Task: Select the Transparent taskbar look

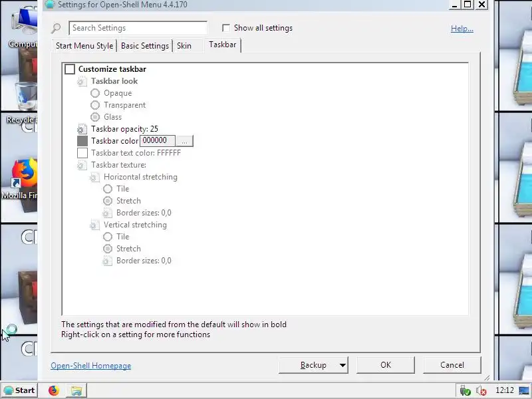Action: [95, 105]
